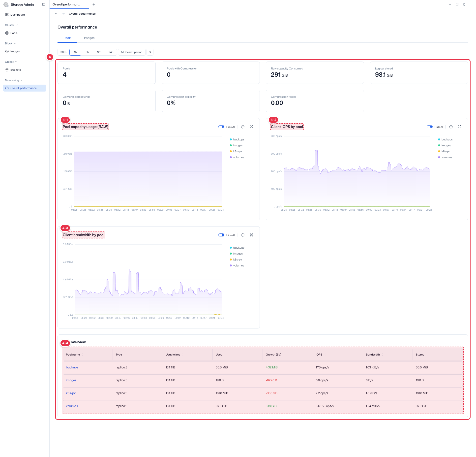Screen dimensions: 476x457
Task: Open the k8s-pv pool link
Action: coord(71,393)
